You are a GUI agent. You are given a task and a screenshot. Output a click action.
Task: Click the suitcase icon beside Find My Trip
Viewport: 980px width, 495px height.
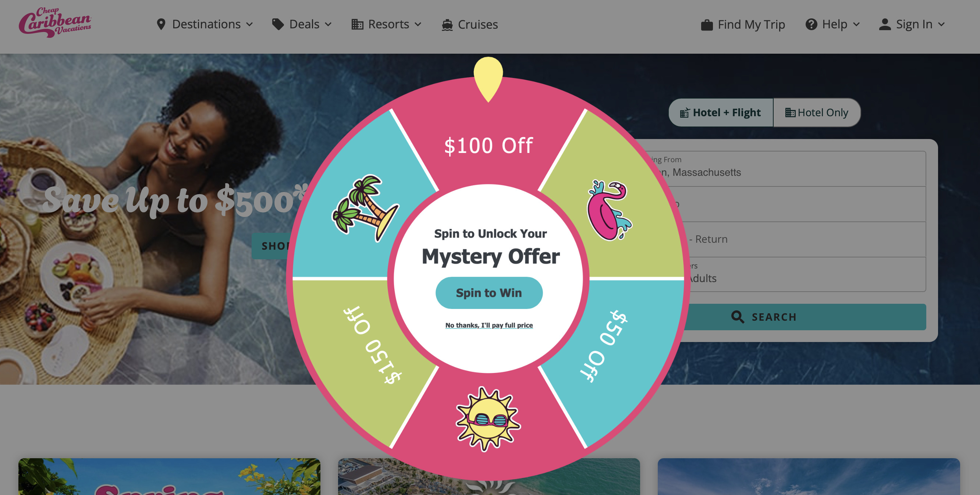pos(706,25)
